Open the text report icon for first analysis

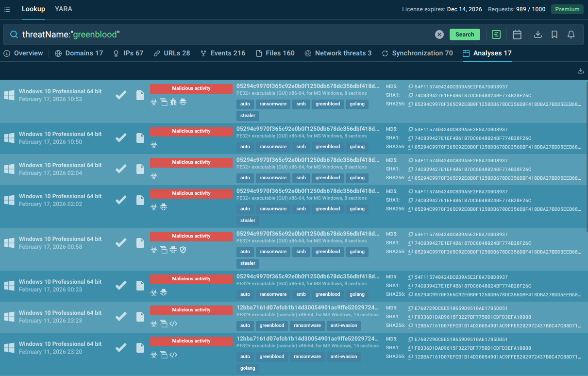point(140,96)
